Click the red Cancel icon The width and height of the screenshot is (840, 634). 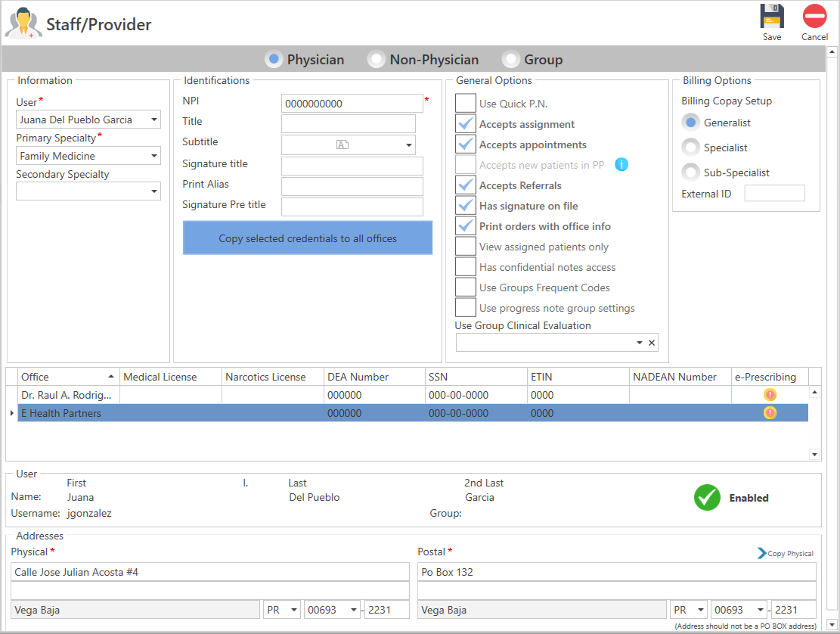[814, 16]
